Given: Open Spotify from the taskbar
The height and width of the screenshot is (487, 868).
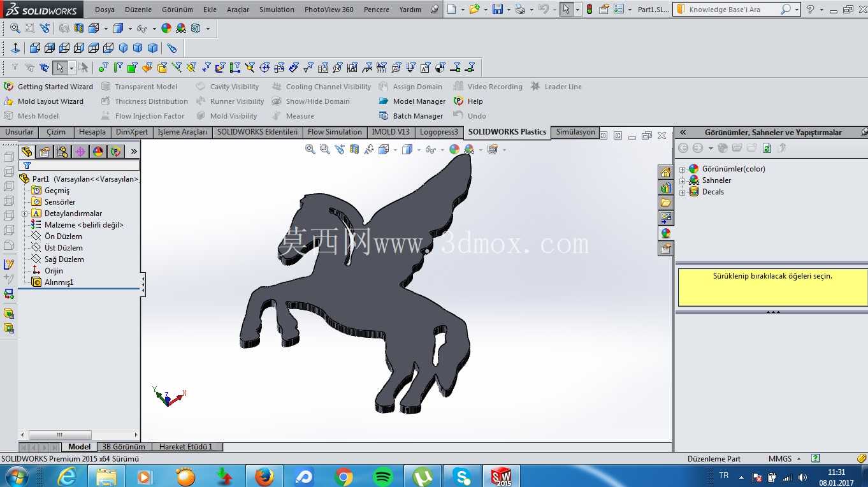Looking at the screenshot, I should point(383,476).
